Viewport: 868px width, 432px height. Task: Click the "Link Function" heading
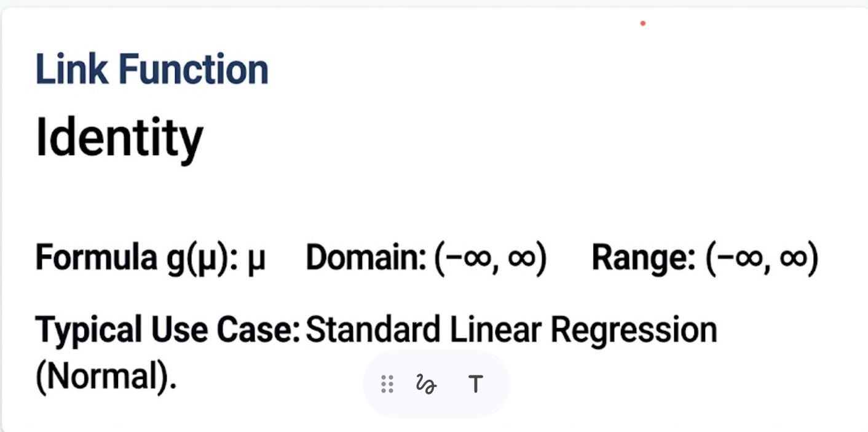coord(152,69)
